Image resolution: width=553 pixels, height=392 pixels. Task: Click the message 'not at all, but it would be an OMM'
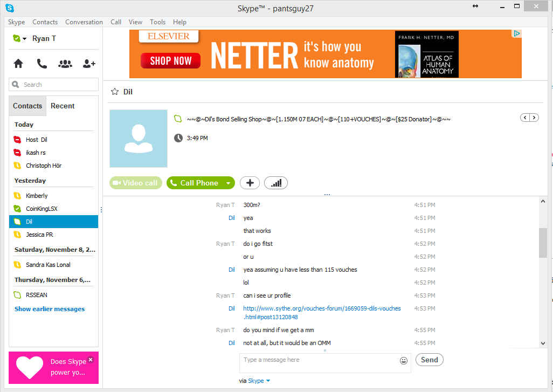tap(287, 343)
